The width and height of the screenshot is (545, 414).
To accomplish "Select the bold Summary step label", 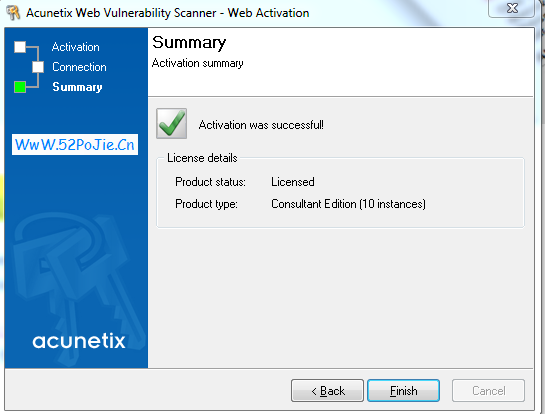I will click(77, 87).
